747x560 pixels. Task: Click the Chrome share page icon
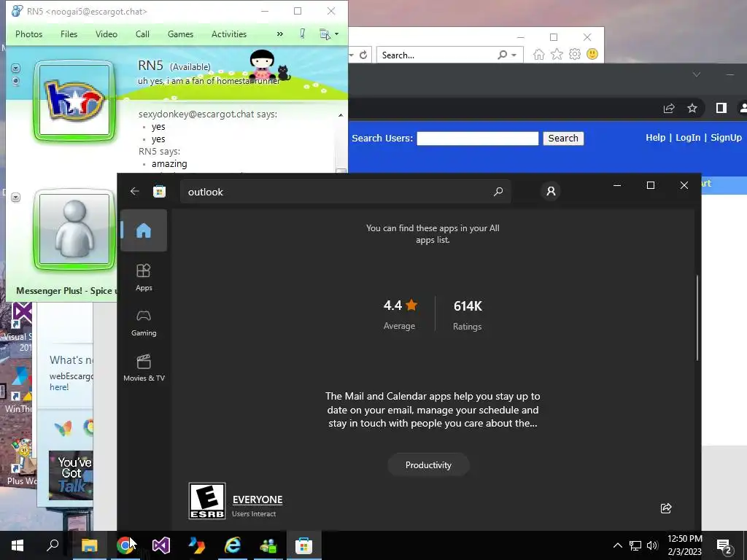click(x=669, y=109)
